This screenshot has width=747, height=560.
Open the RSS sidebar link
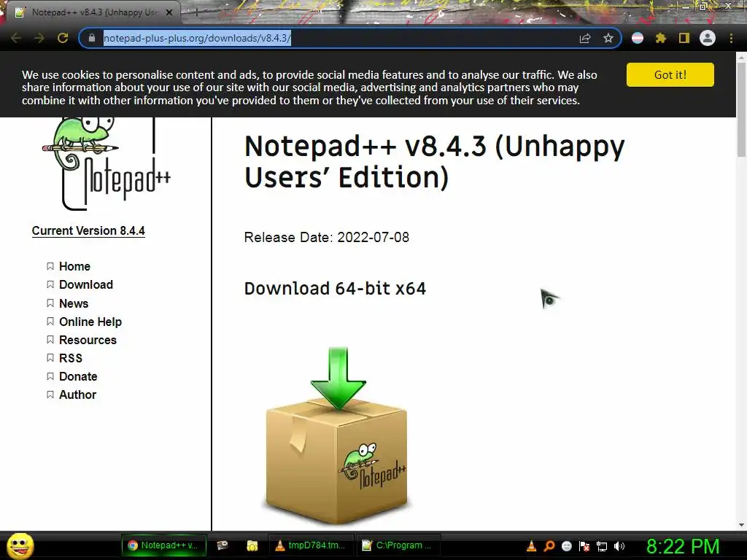coord(71,358)
